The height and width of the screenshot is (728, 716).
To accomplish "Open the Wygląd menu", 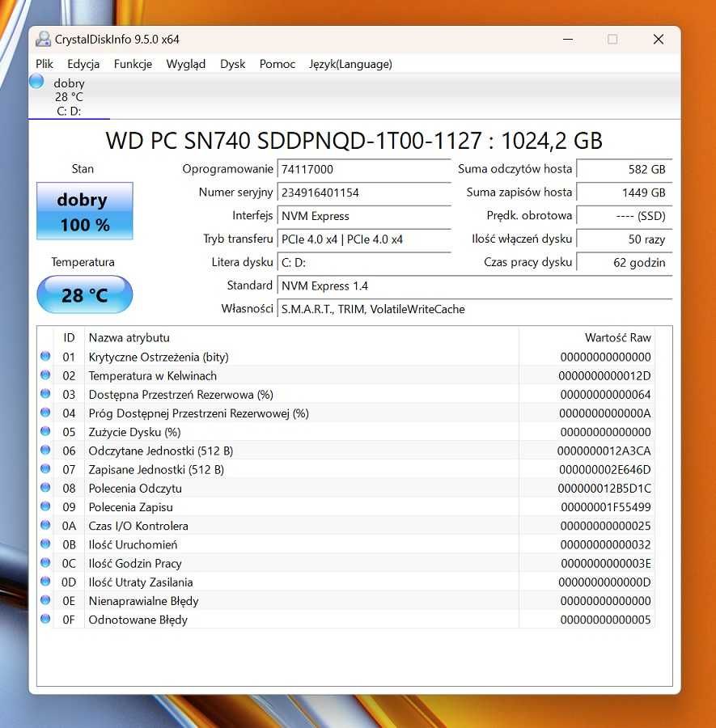I will point(186,64).
